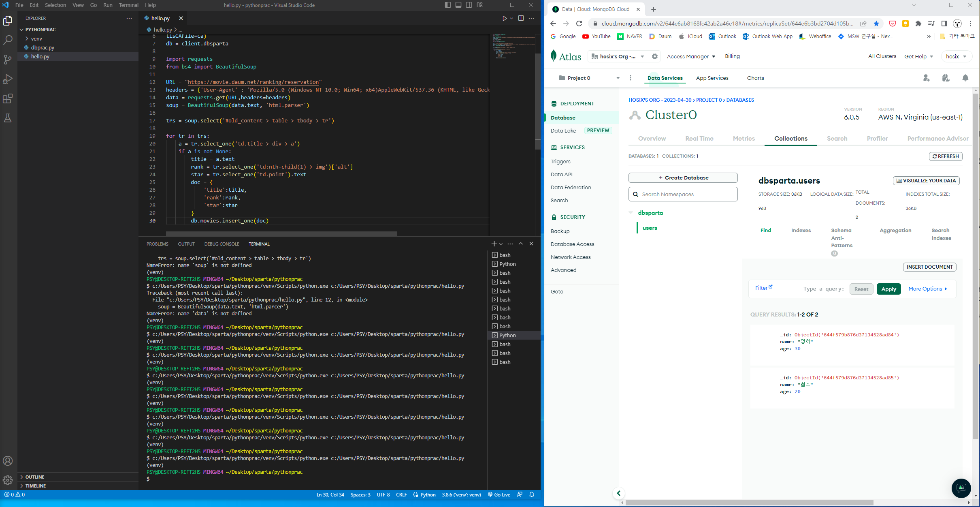Switch to the Indexes tab
980x507 pixels.
coord(801,230)
